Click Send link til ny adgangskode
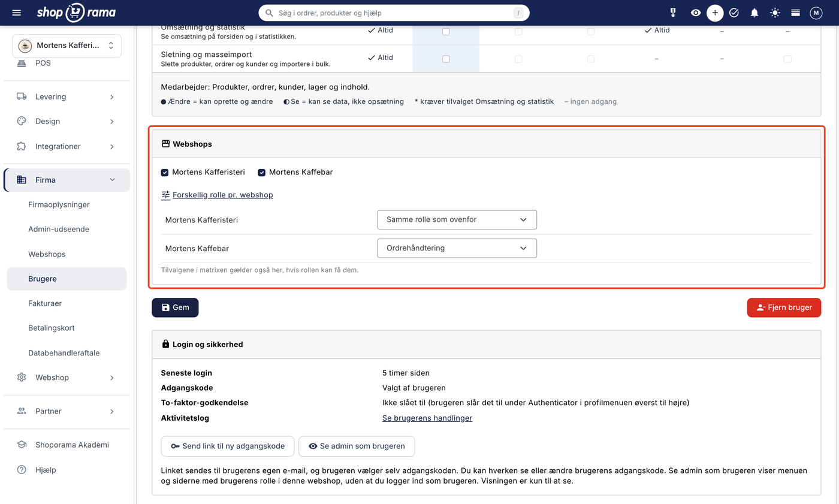839x504 pixels. coord(228,446)
